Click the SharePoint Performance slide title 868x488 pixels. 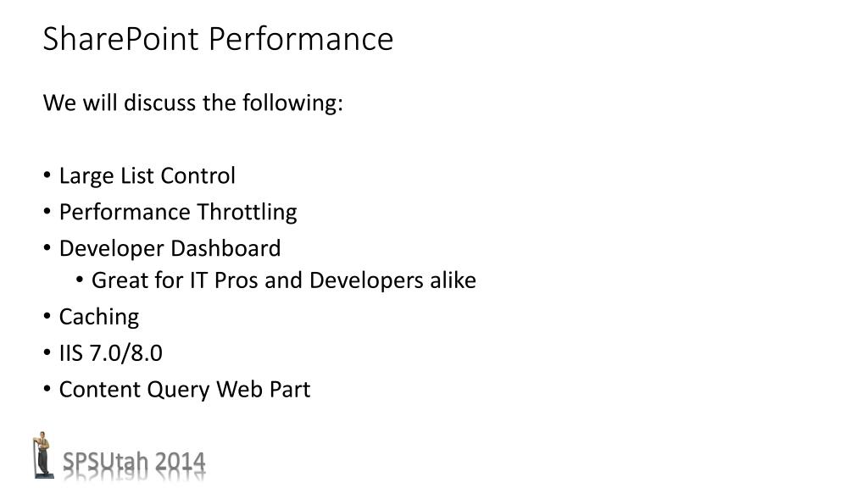click(218, 39)
